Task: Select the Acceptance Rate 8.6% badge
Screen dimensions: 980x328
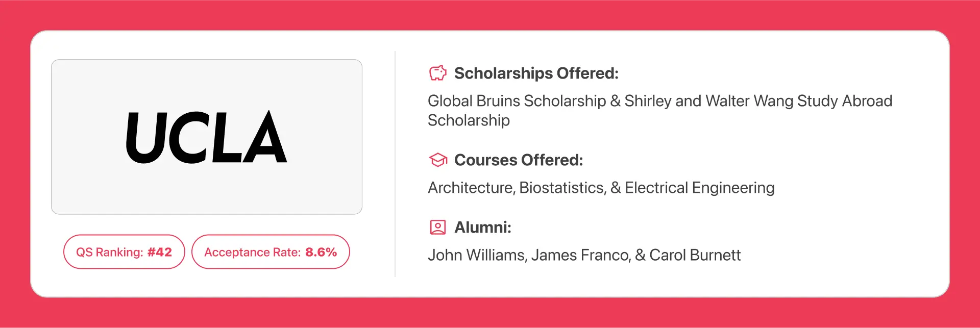Action: [x=271, y=252]
